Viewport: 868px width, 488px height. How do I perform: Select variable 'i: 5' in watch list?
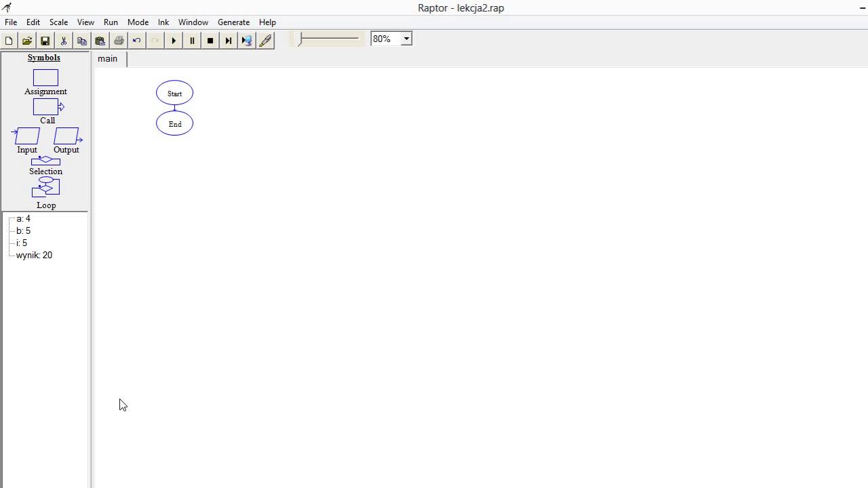tap(22, 243)
